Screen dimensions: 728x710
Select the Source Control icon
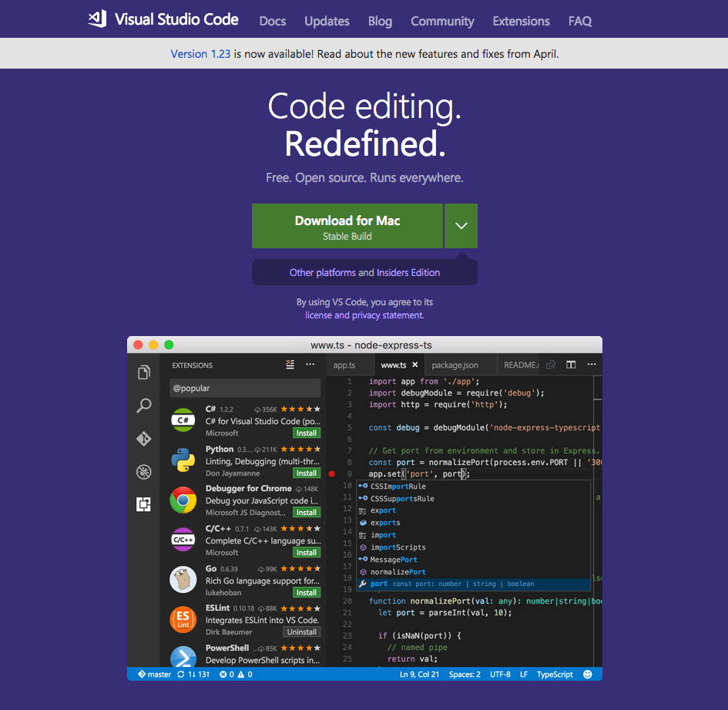pyautogui.click(x=143, y=439)
